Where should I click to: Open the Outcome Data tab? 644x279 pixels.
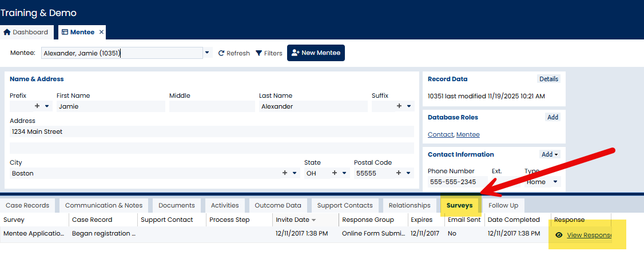(x=278, y=205)
